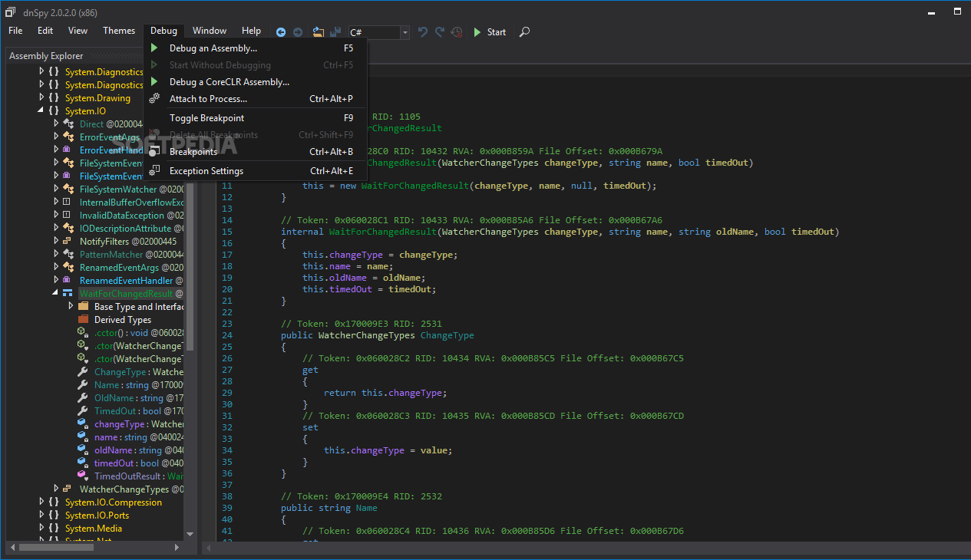Expand the Base Type and Interfaces node
The width and height of the screenshot is (971, 560).
[71, 307]
